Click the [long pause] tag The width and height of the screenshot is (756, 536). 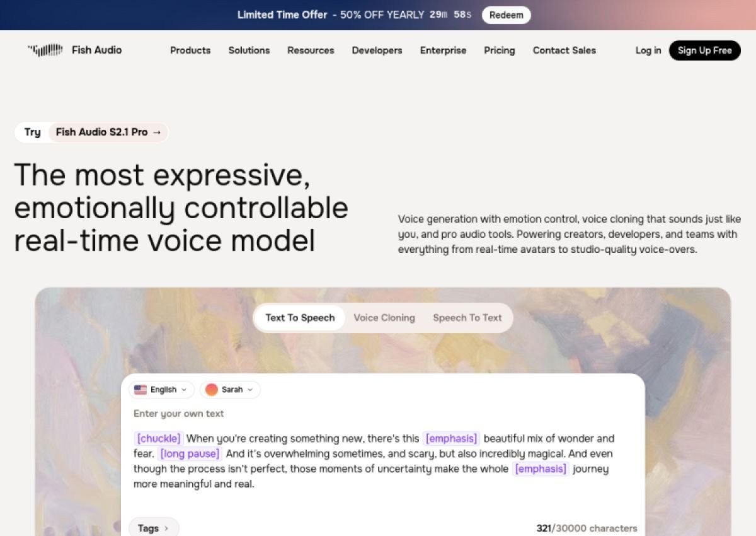tap(190, 453)
